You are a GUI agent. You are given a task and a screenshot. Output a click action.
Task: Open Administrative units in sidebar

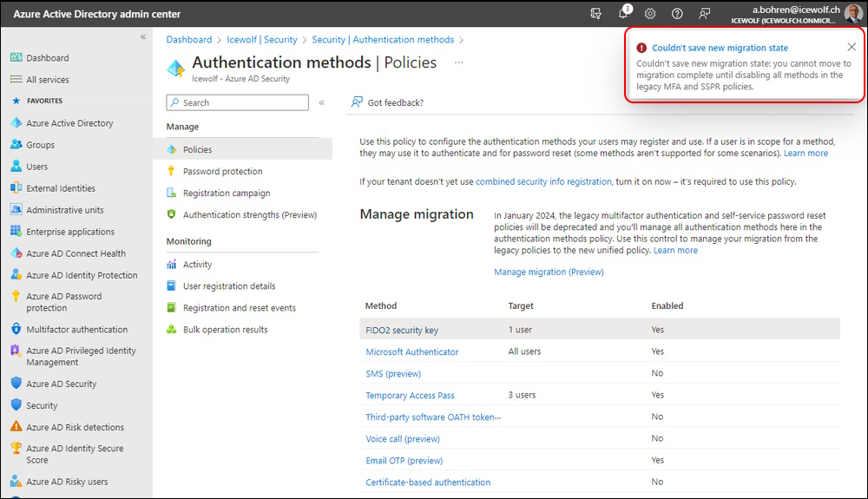tap(65, 210)
